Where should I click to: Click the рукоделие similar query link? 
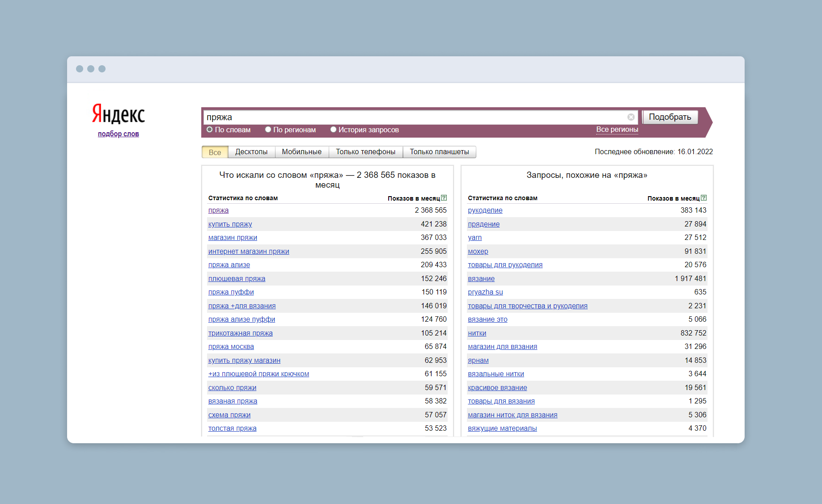point(485,210)
